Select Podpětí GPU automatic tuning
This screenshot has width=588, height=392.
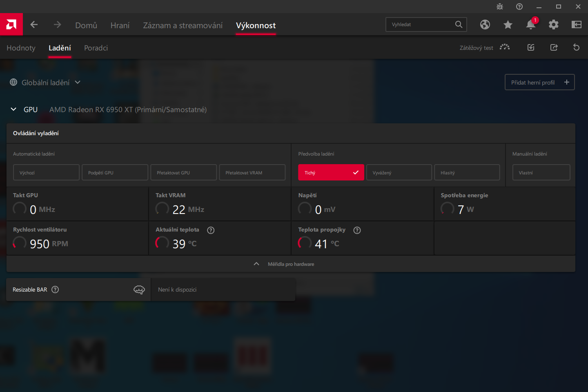click(x=115, y=172)
